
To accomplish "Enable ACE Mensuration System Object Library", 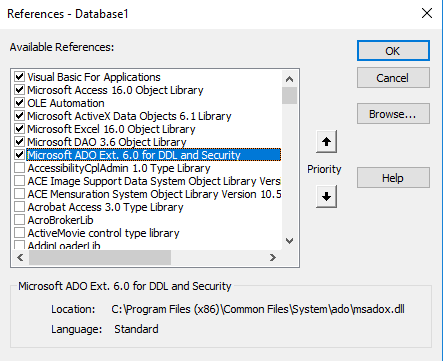I will (x=19, y=194).
